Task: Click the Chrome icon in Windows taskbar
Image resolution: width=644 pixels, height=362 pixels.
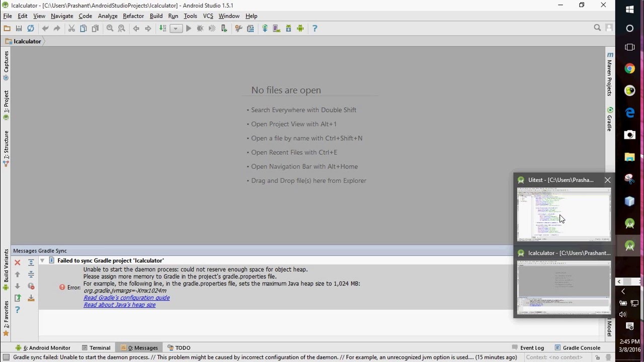Action: [629, 69]
